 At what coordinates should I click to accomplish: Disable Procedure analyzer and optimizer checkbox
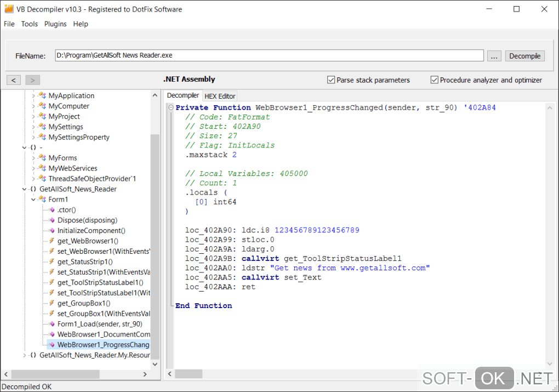pyautogui.click(x=435, y=80)
